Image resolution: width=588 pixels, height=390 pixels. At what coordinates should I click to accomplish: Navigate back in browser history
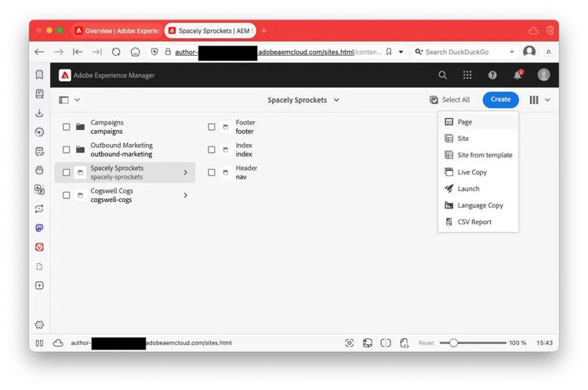click(x=39, y=52)
